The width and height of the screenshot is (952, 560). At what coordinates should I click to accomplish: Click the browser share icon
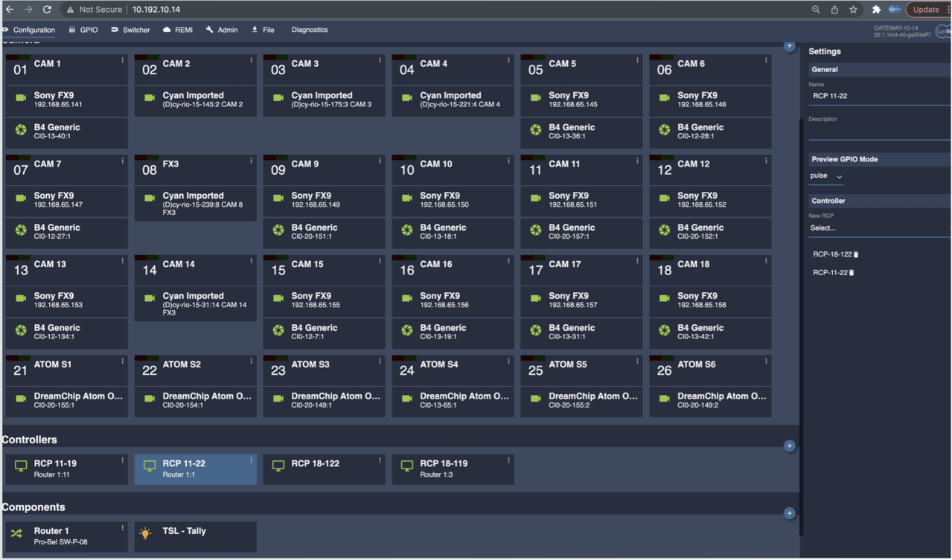834,10
